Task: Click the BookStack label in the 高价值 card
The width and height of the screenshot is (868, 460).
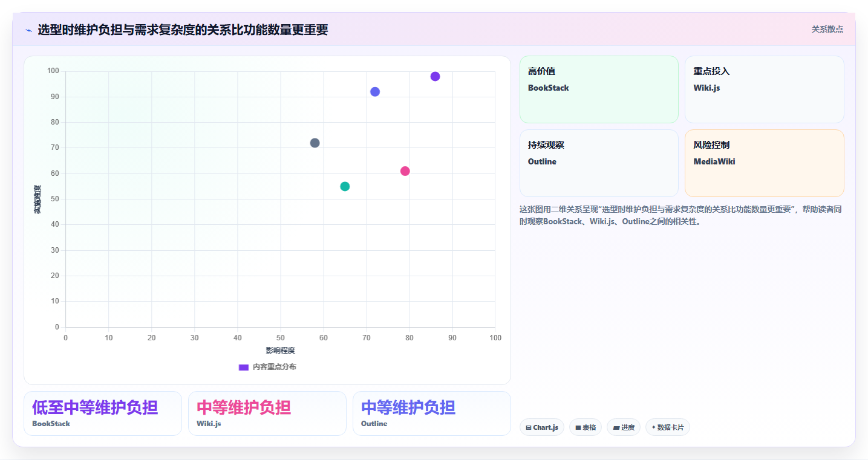Action: [x=548, y=88]
